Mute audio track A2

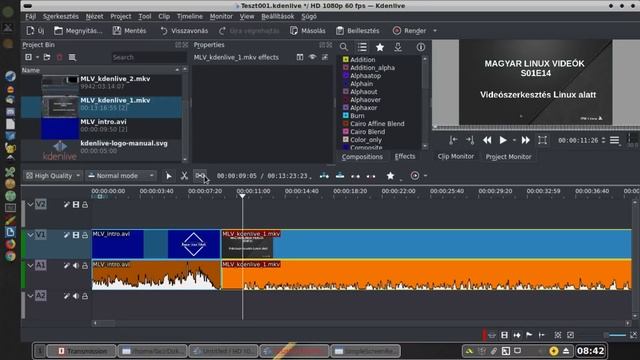(76, 296)
